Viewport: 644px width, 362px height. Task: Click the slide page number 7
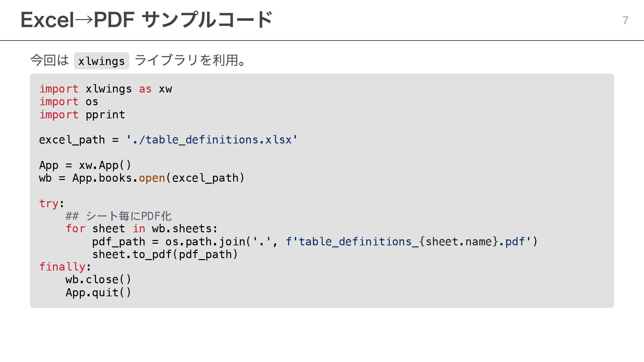pyautogui.click(x=625, y=20)
